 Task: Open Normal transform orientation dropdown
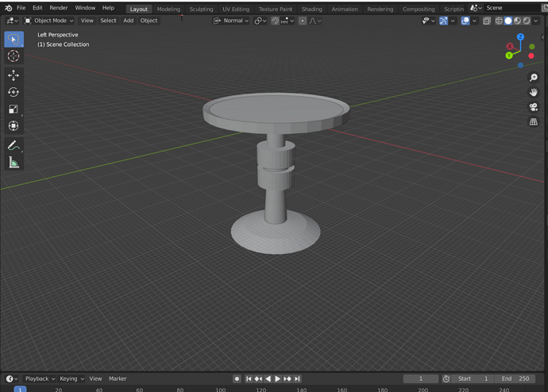tap(231, 21)
